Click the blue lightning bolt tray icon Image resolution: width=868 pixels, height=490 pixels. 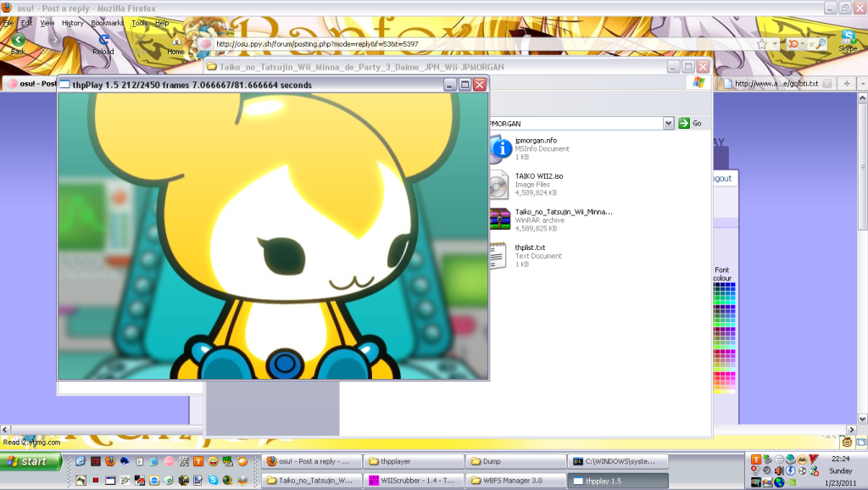791,471
